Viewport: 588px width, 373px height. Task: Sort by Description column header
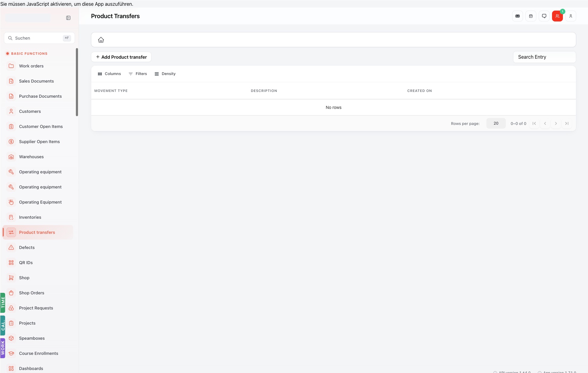(x=264, y=91)
